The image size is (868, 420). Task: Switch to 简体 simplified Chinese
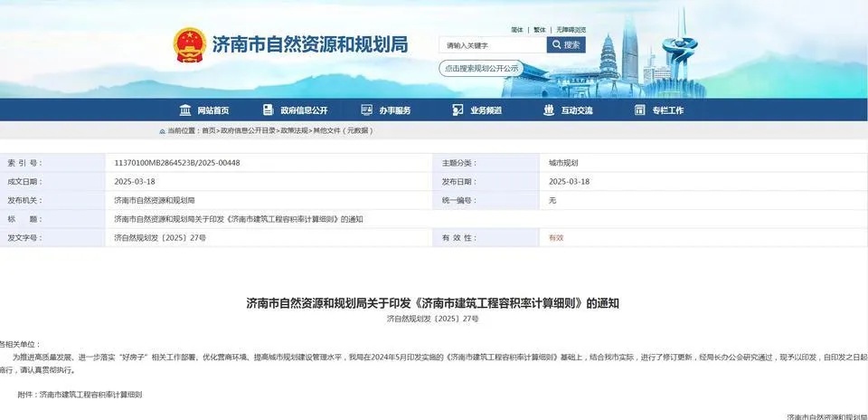pyautogui.click(x=517, y=30)
